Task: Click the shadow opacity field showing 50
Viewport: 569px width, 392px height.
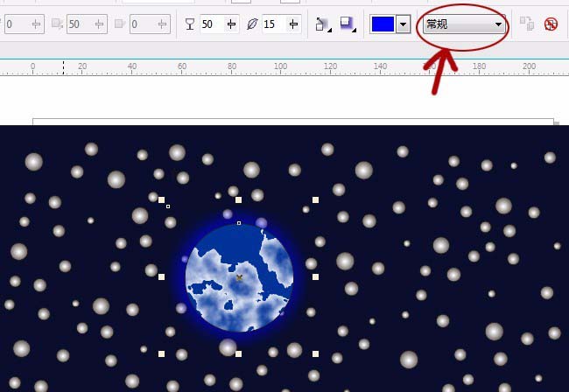Action: point(211,24)
